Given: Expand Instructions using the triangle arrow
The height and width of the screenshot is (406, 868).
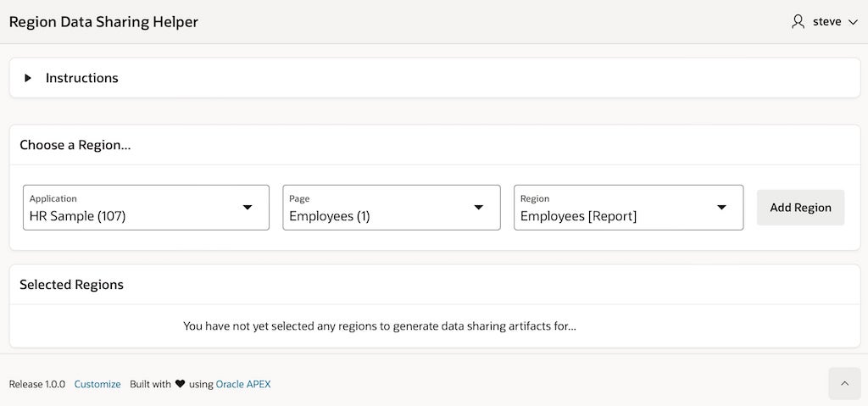Looking at the screenshot, I should [28, 78].
